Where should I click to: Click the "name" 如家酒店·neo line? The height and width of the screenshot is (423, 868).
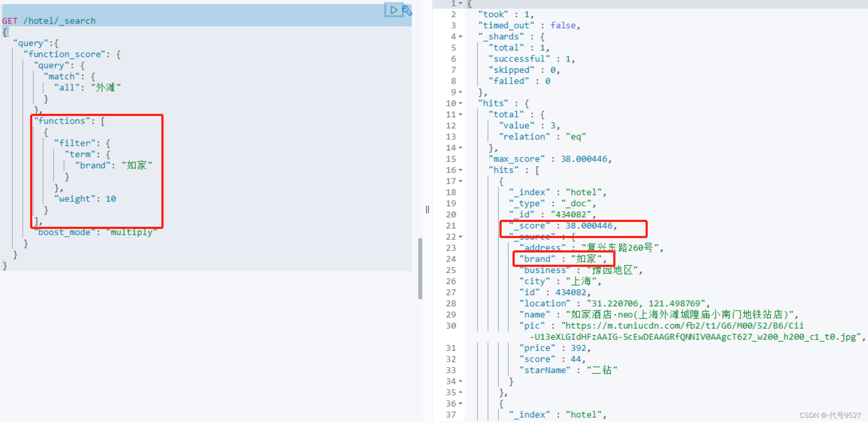click(x=659, y=314)
